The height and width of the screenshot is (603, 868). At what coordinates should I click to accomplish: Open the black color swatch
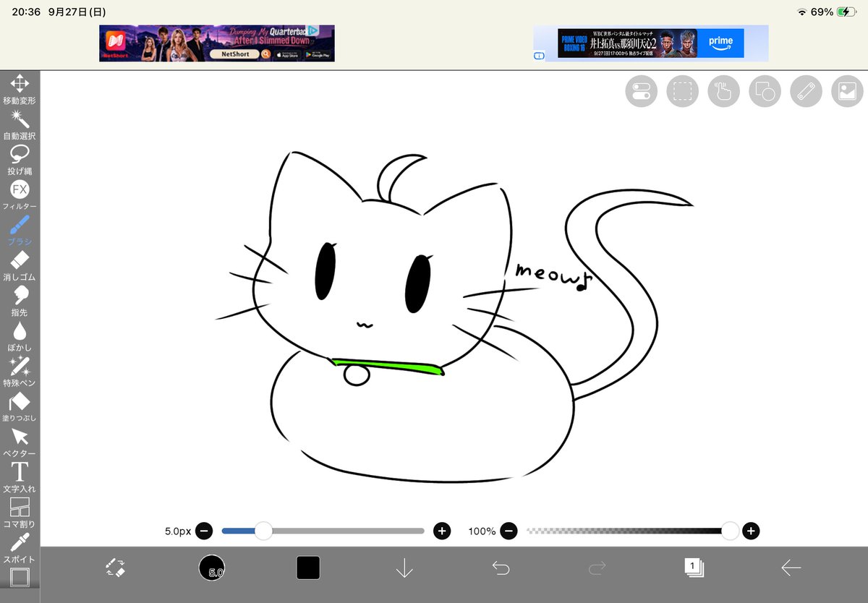308,568
